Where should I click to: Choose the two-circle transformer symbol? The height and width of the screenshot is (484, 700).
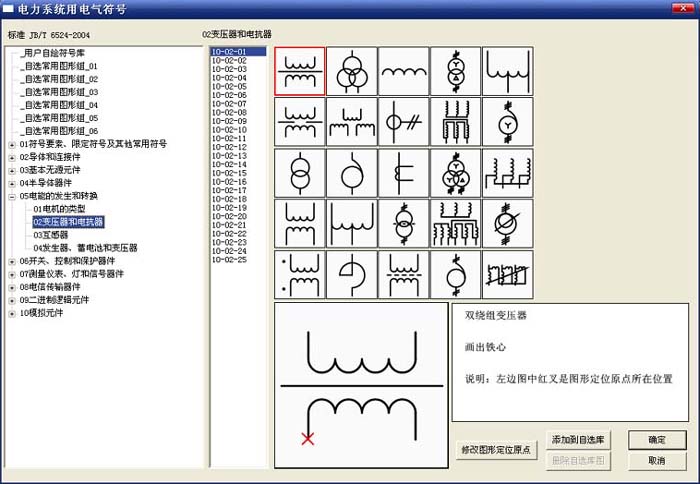tap(299, 174)
